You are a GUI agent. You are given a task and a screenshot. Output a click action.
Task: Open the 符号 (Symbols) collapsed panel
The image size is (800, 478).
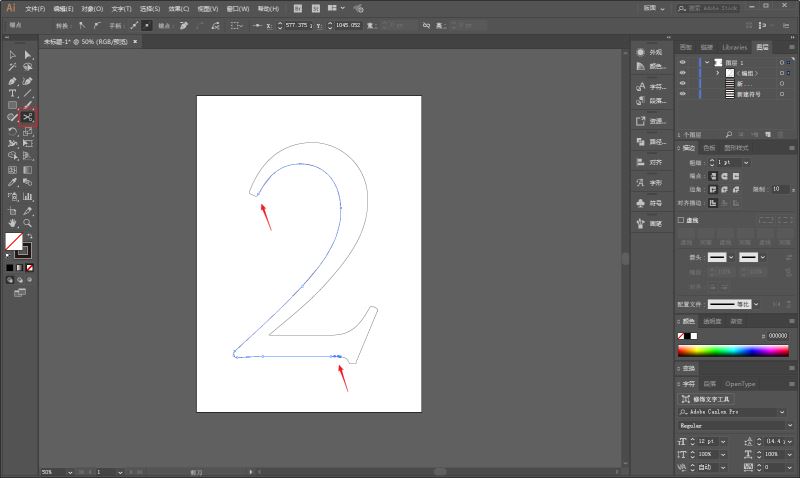(650, 203)
